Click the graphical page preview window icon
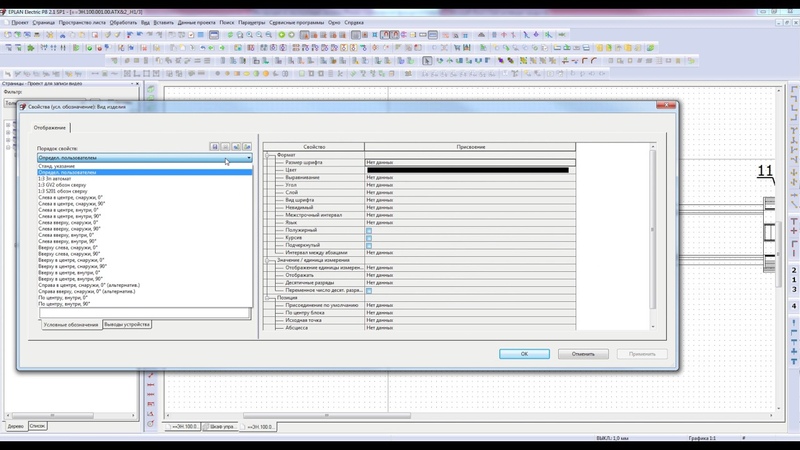The height and width of the screenshot is (450, 800). click(x=214, y=35)
